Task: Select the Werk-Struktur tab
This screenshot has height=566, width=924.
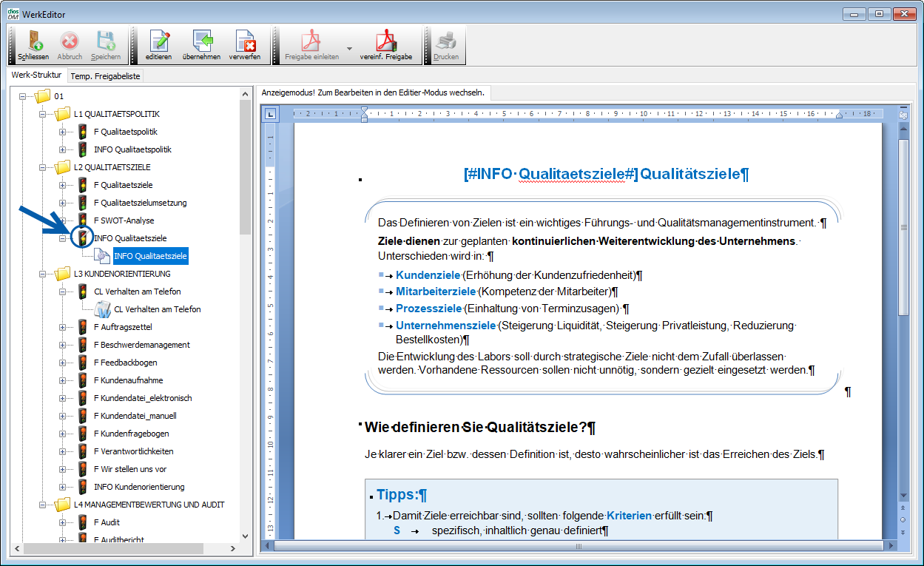Action: [36, 75]
